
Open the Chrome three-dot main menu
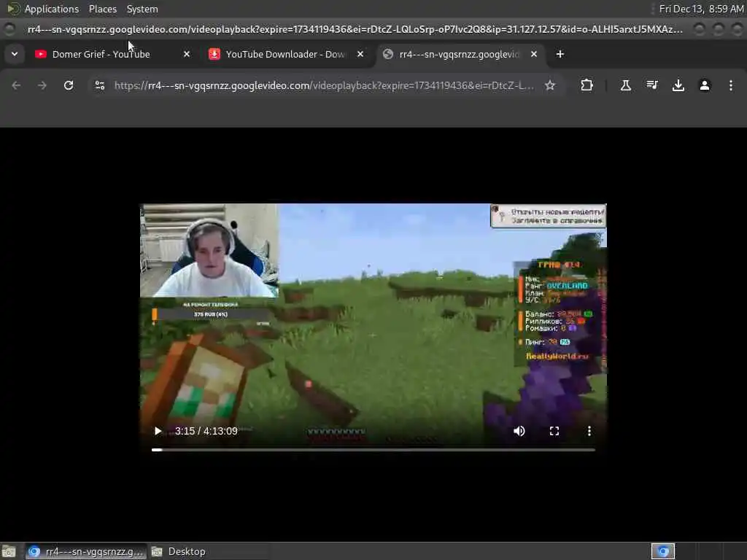tap(731, 86)
